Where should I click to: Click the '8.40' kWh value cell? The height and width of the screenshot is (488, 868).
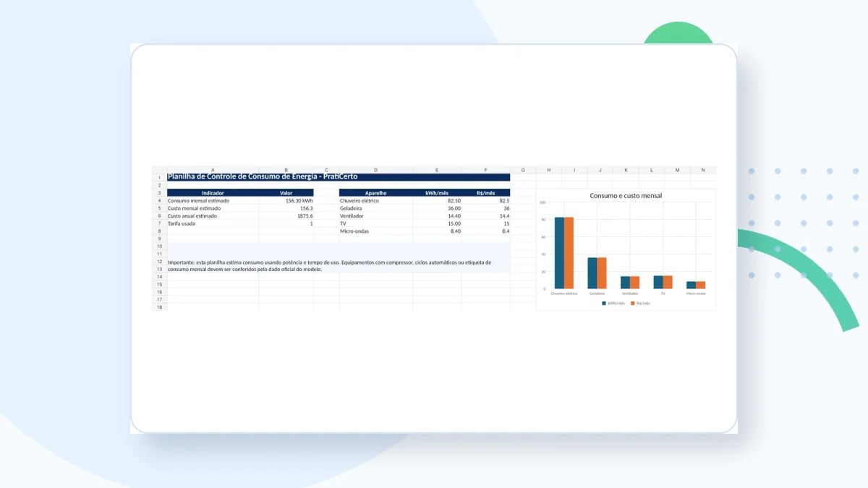[x=437, y=231]
